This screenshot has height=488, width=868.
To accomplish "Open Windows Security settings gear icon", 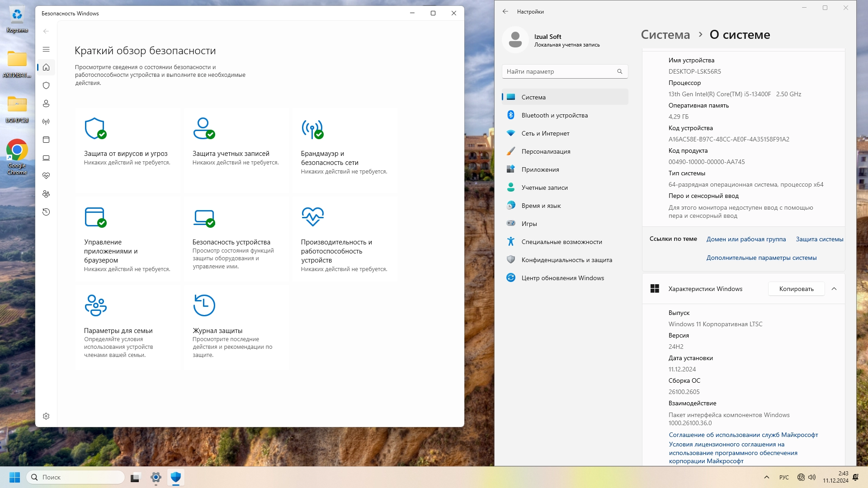I will pos(46,416).
